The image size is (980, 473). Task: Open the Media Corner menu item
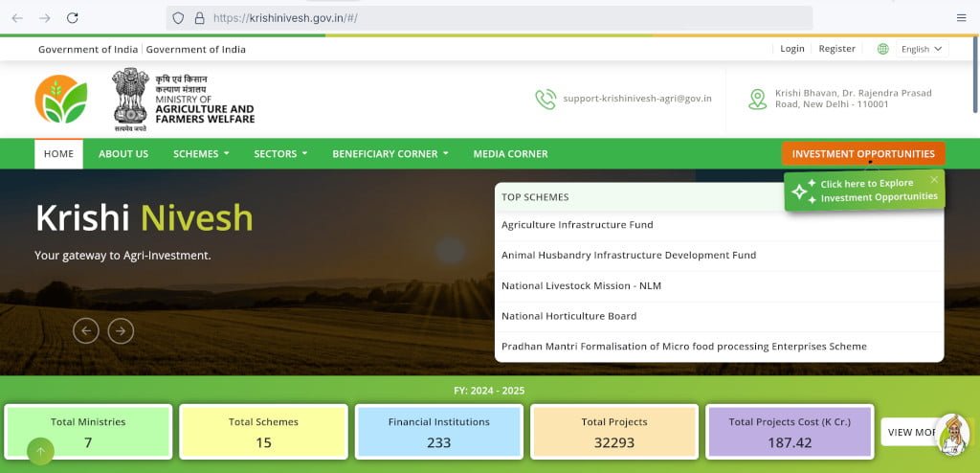coord(511,154)
